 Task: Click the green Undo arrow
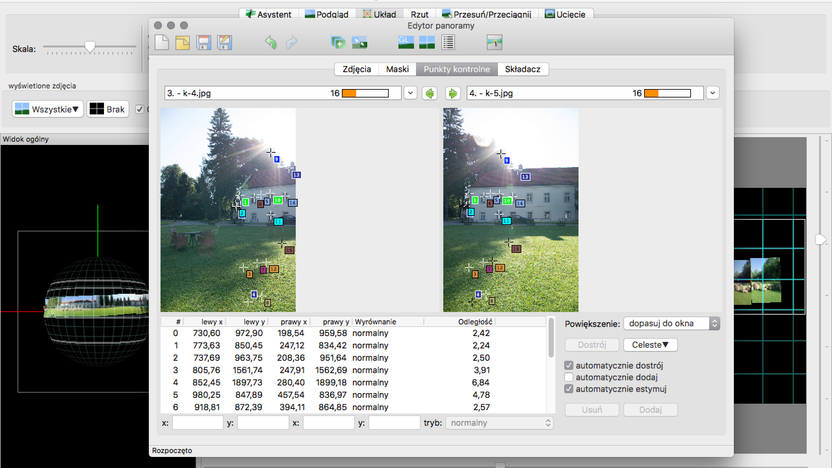(271, 42)
